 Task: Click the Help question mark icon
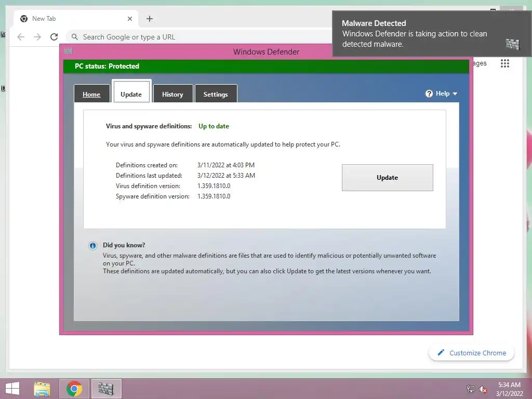point(429,94)
